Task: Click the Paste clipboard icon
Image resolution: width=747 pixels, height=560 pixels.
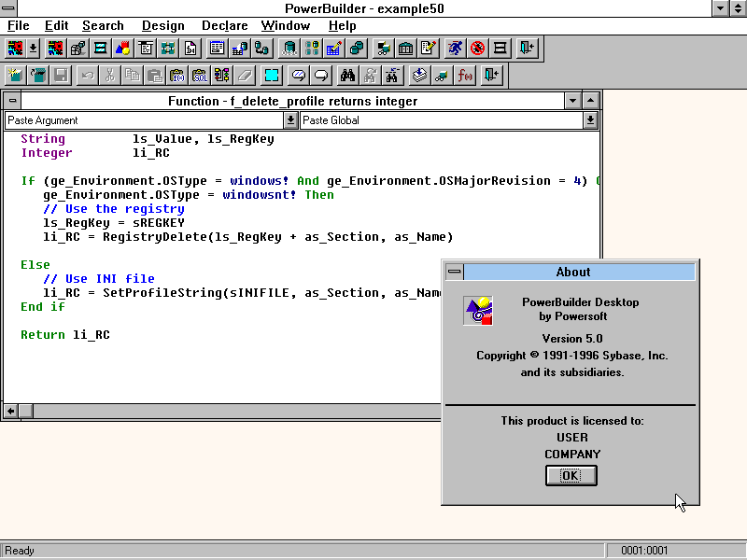Action: (x=155, y=76)
